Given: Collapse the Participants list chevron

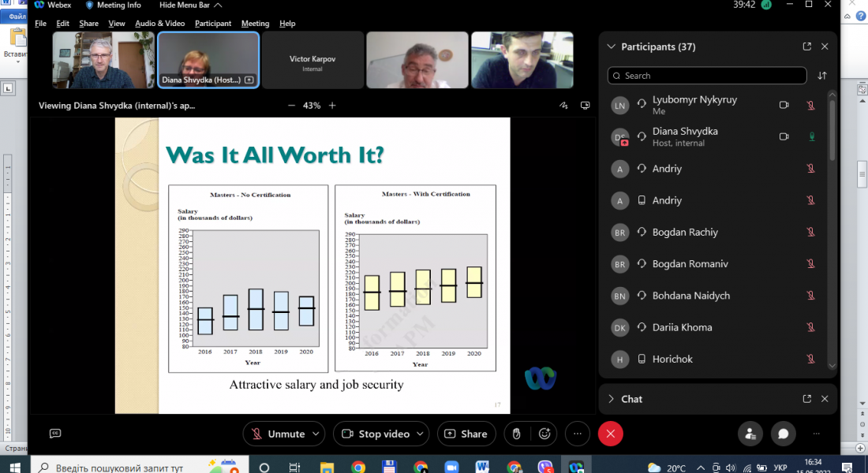Looking at the screenshot, I should (611, 47).
